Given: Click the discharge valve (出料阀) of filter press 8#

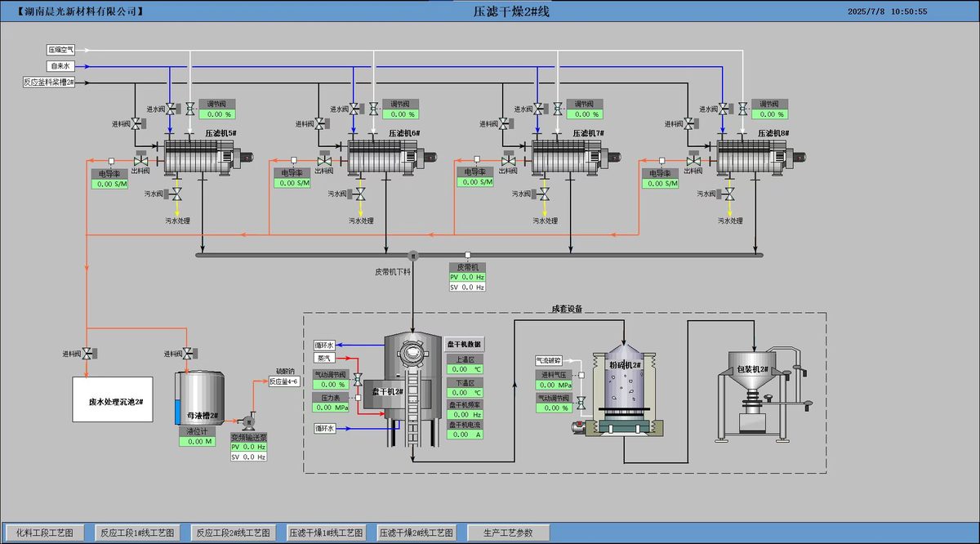Looking at the screenshot, I should pyautogui.click(x=693, y=160).
